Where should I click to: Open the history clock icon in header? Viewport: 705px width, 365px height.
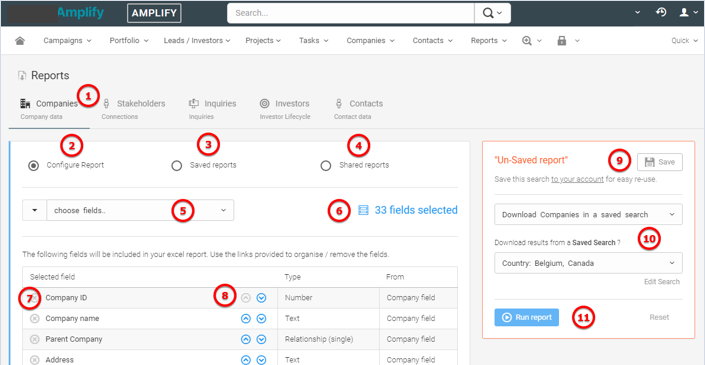[660, 13]
